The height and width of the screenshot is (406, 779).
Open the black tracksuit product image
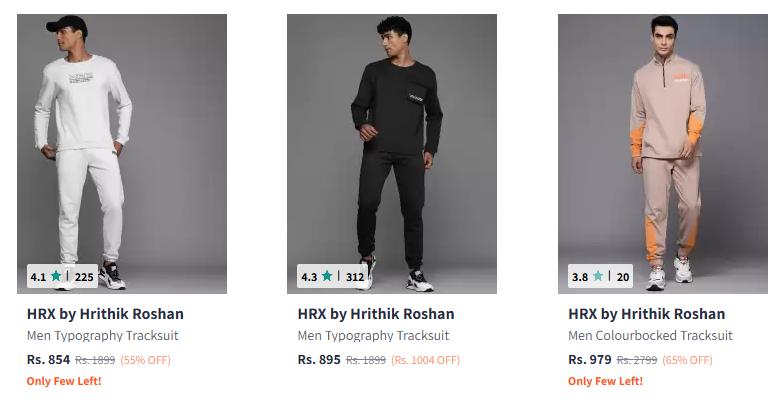(x=392, y=150)
